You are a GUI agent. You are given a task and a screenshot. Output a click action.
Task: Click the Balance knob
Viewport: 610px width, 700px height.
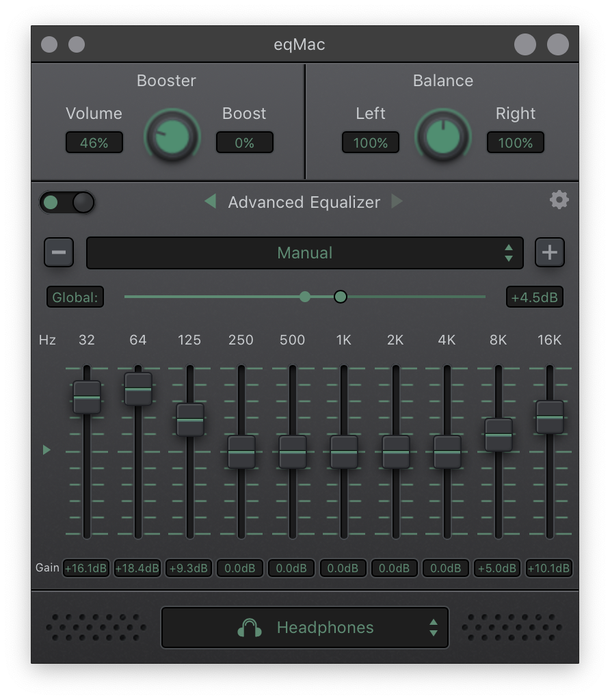(443, 136)
